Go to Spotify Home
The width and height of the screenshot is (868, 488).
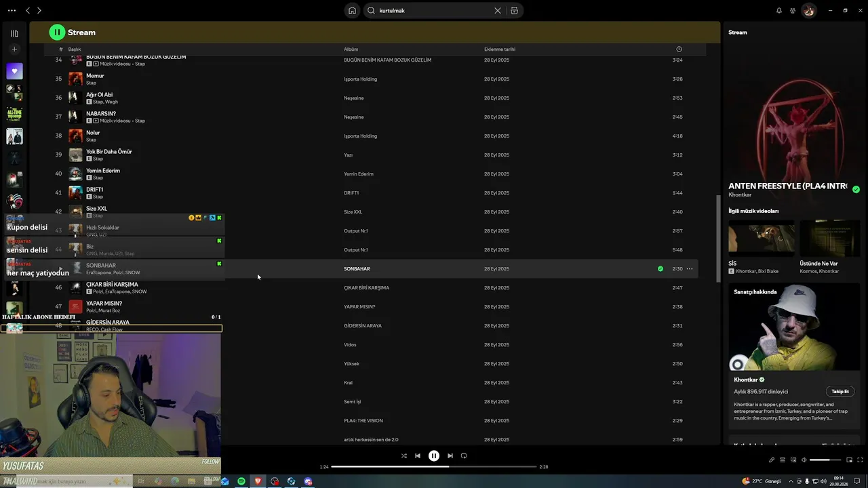[352, 11]
